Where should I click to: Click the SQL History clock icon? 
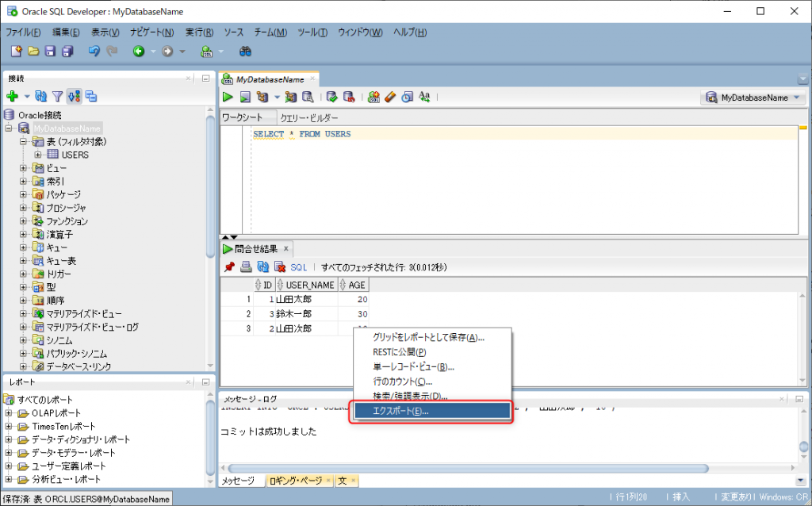click(408, 97)
